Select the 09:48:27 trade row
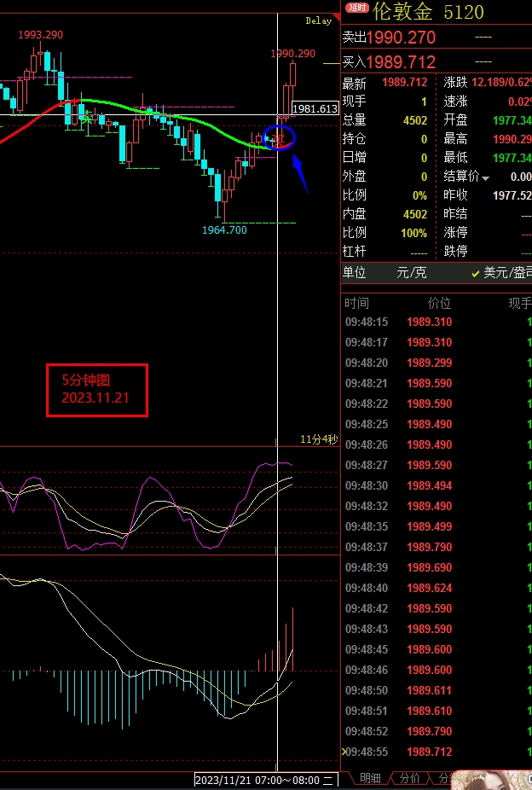This screenshot has width=532, height=790. point(437,465)
